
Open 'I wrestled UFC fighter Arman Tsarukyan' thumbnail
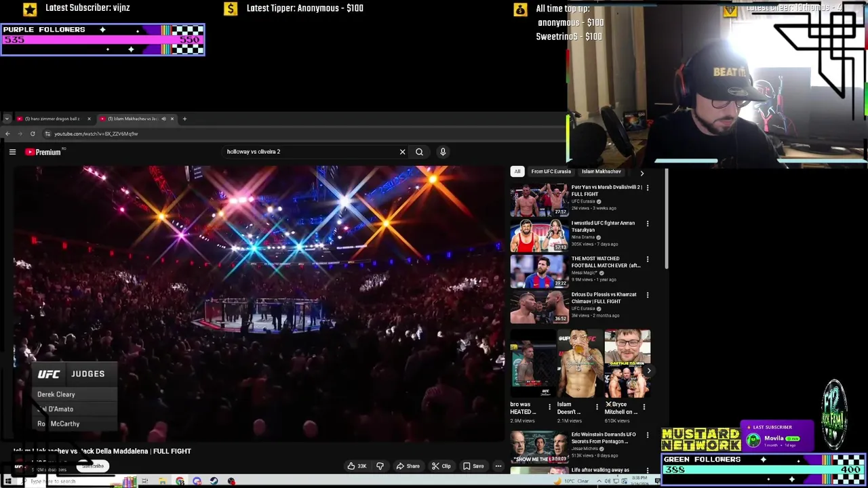tap(540, 236)
